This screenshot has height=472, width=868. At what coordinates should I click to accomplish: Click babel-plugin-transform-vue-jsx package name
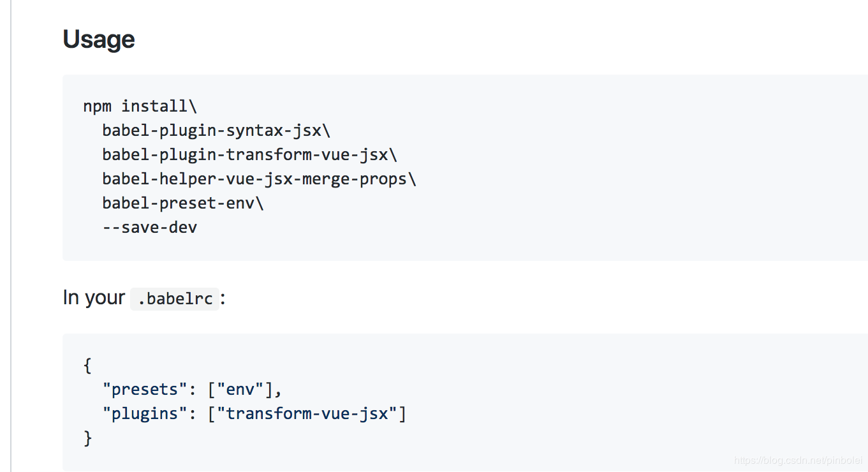point(245,155)
